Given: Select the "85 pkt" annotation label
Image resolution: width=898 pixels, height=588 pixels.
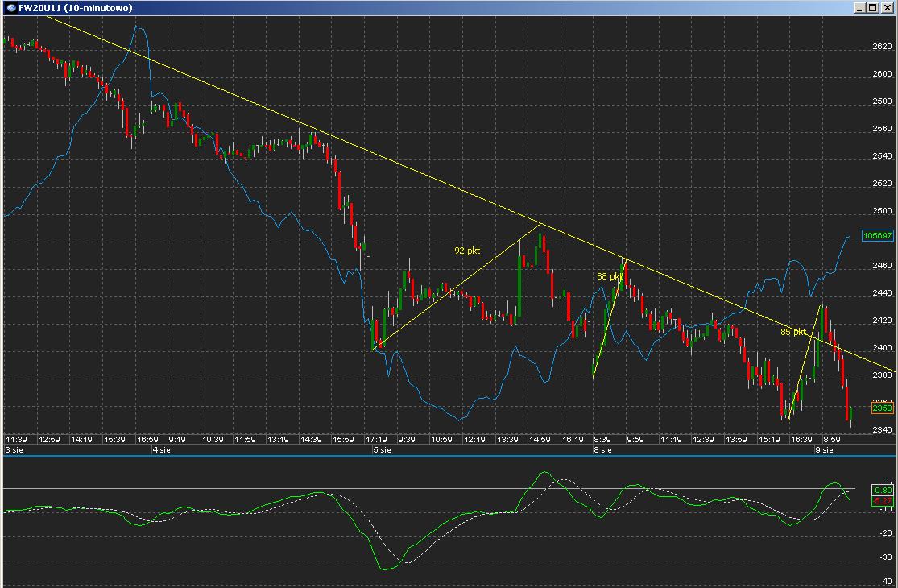Looking at the screenshot, I should tap(792, 332).
